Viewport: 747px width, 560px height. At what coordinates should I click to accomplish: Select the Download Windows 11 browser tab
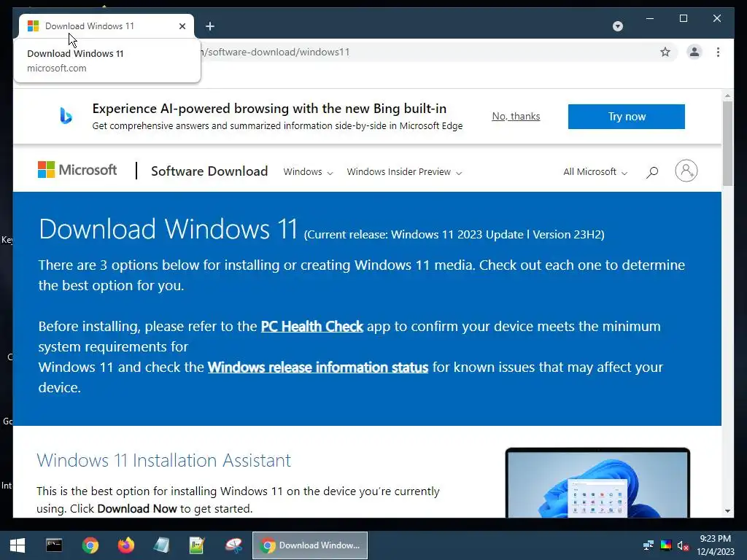tap(107, 26)
